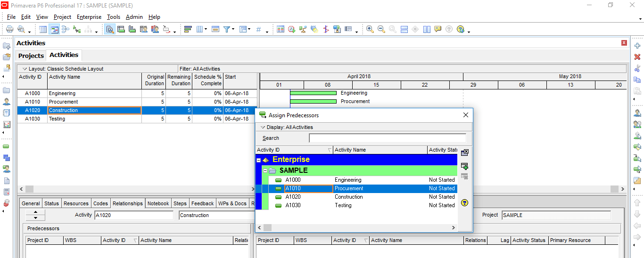This screenshot has height=258, width=644.
Task: Click the Add with green plus icon in dialog
Action: 464,166
